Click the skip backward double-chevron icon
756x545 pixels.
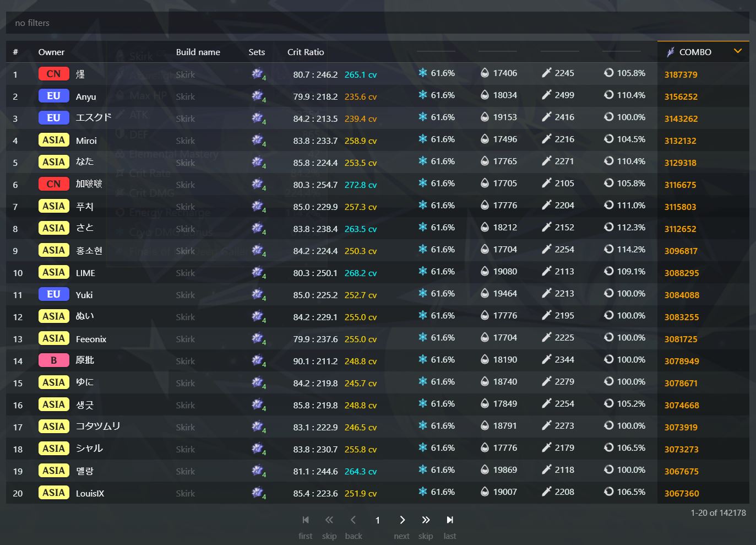(x=329, y=520)
